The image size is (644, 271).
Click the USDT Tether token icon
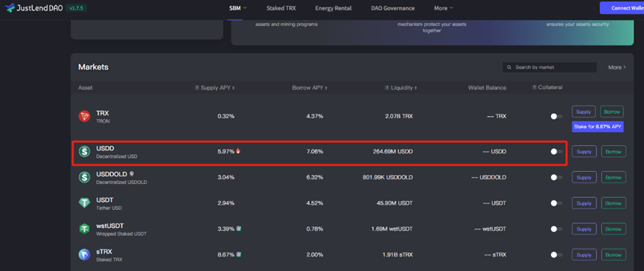coord(84,203)
